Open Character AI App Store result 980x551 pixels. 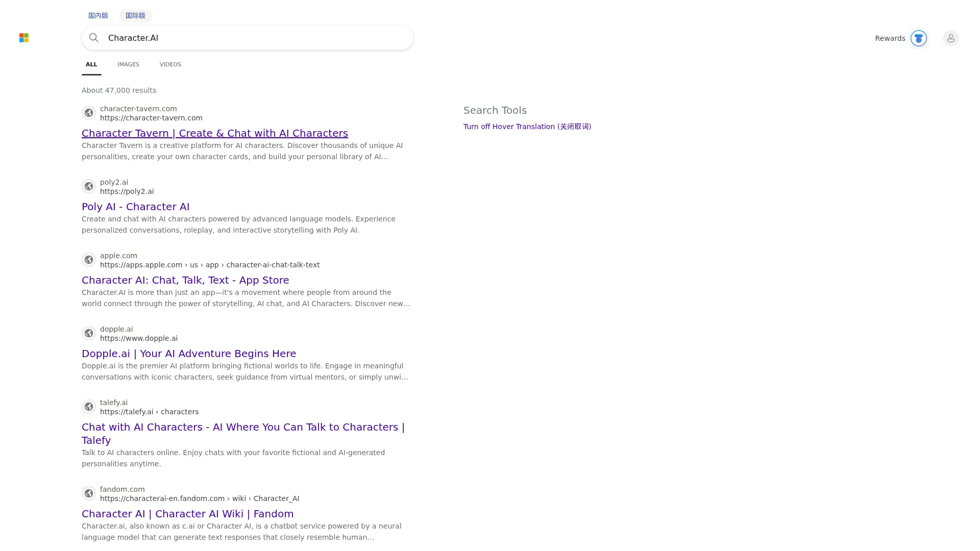click(185, 280)
